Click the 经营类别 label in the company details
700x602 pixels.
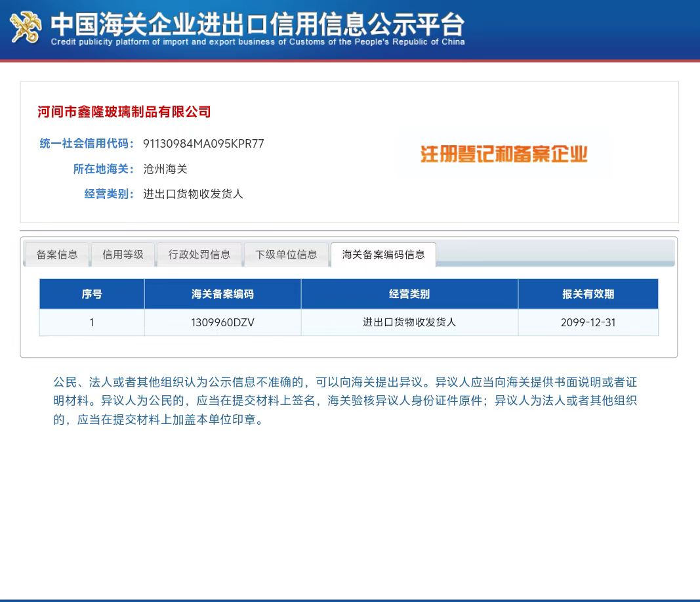coord(109,194)
